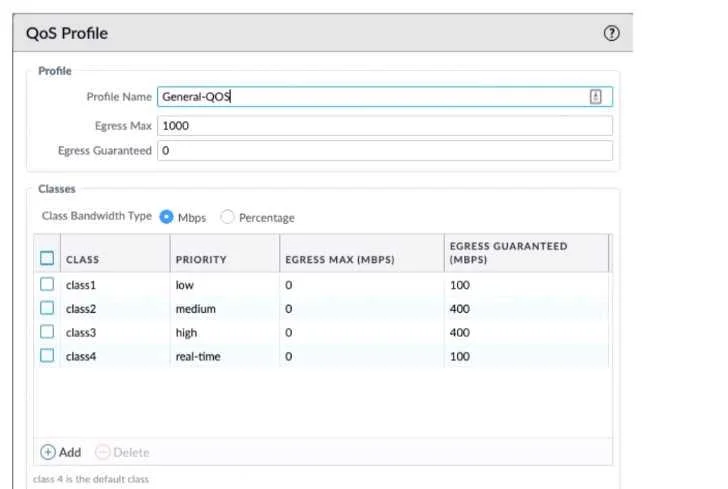The height and width of the screenshot is (489, 728).
Task: Tick the select-all checkbox in table header
Action: tap(47, 258)
